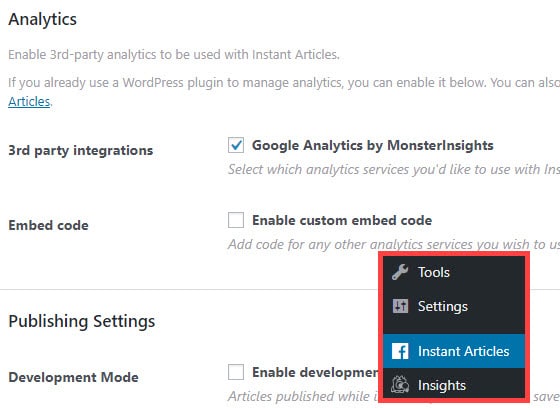The image size is (560, 408).
Task: Click the Publishing Settings heading
Action: click(x=82, y=321)
